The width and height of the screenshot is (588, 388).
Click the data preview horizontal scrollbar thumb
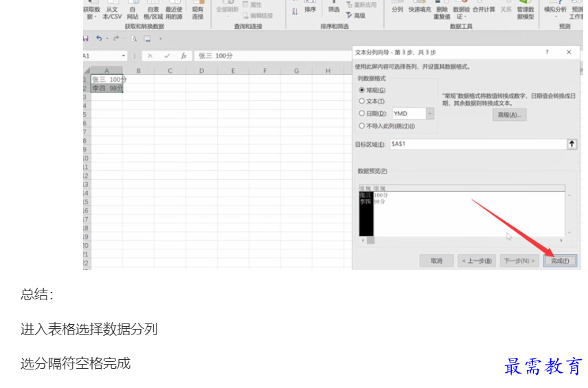[x=370, y=240]
